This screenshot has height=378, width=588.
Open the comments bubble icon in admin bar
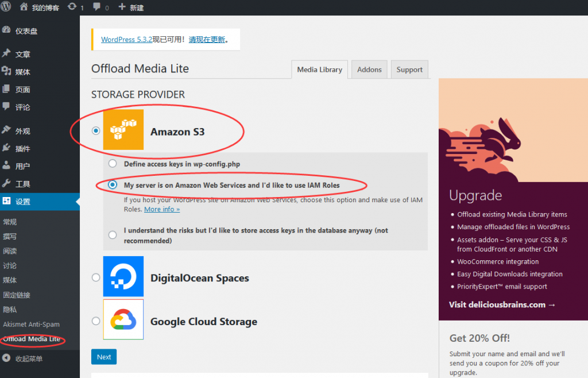96,7
